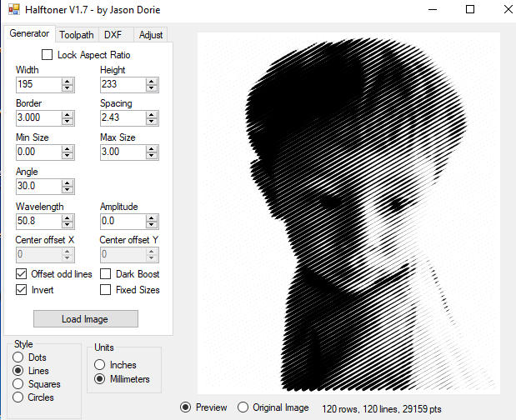The image size is (516, 420).
Task: Increase Max Size with the up arrow
Action: pos(152,149)
